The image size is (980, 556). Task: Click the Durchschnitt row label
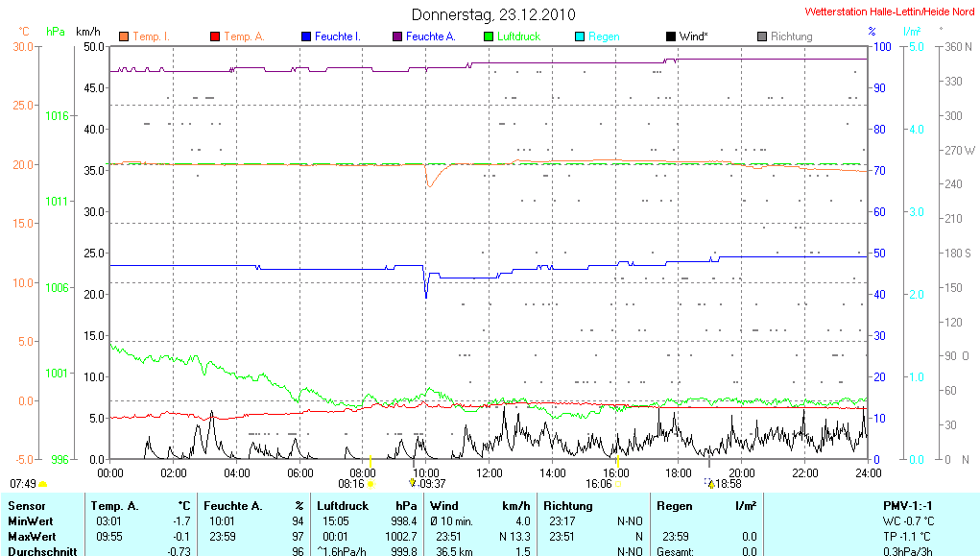click(x=40, y=551)
